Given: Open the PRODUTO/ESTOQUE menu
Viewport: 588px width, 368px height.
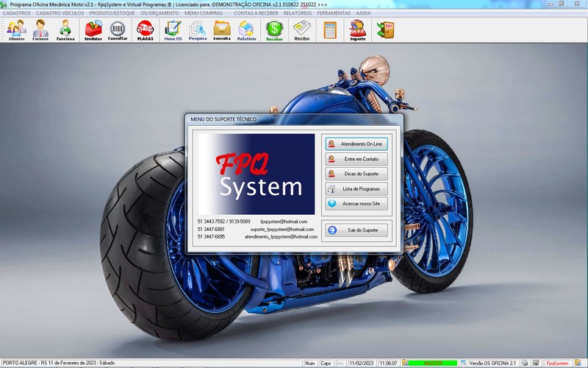Looking at the screenshot, I should tap(112, 13).
